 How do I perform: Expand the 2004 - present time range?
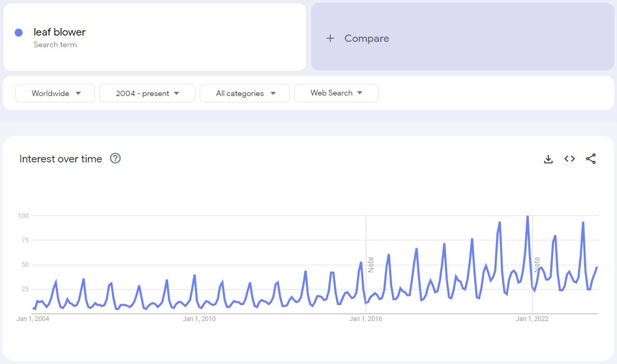pos(147,93)
